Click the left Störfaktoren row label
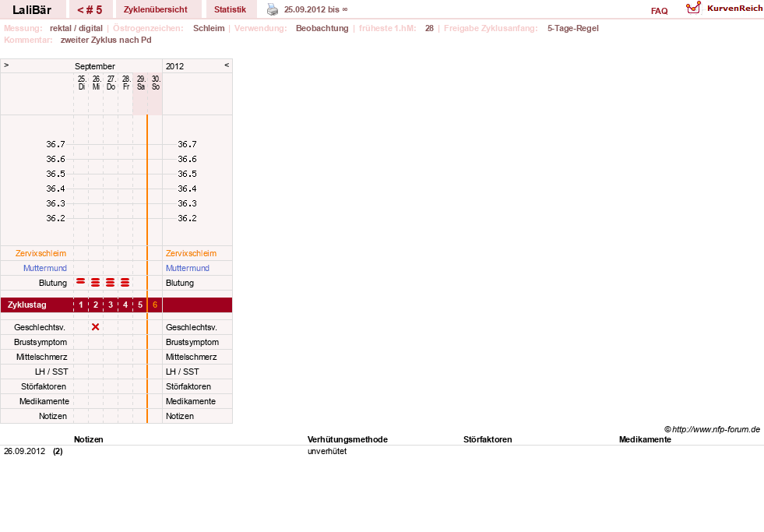Viewport: 764px width, 532px height. point(44,386)
